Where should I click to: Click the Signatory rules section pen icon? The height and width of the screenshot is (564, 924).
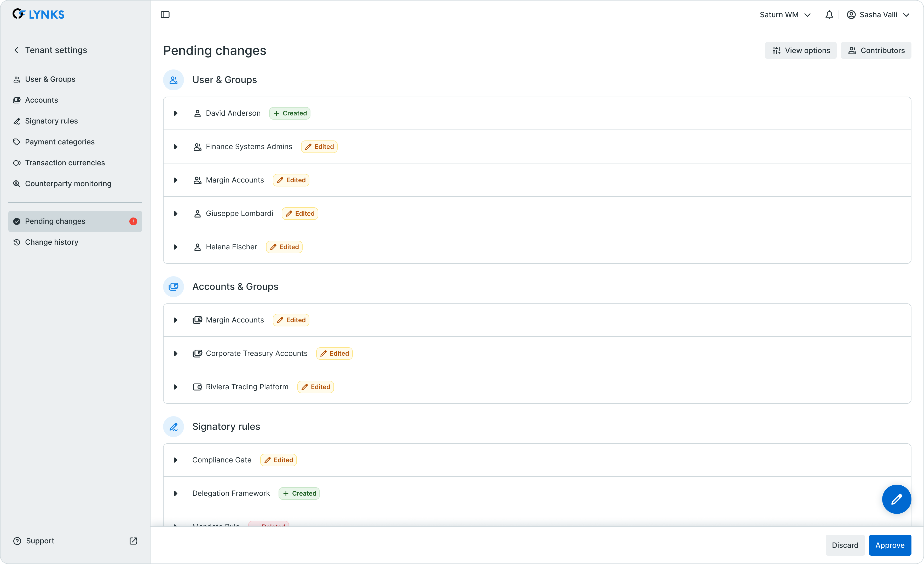173,426
